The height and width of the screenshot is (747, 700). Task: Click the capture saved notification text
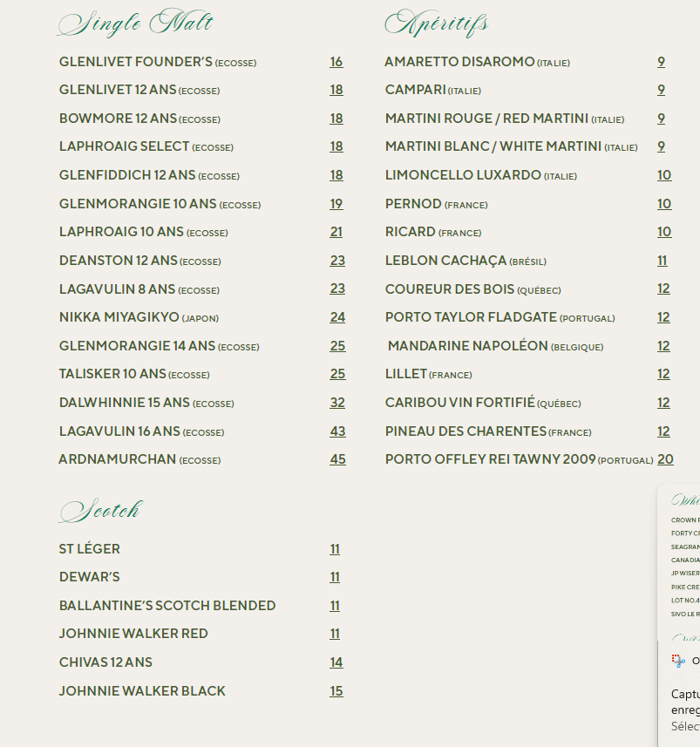point(686,703)
